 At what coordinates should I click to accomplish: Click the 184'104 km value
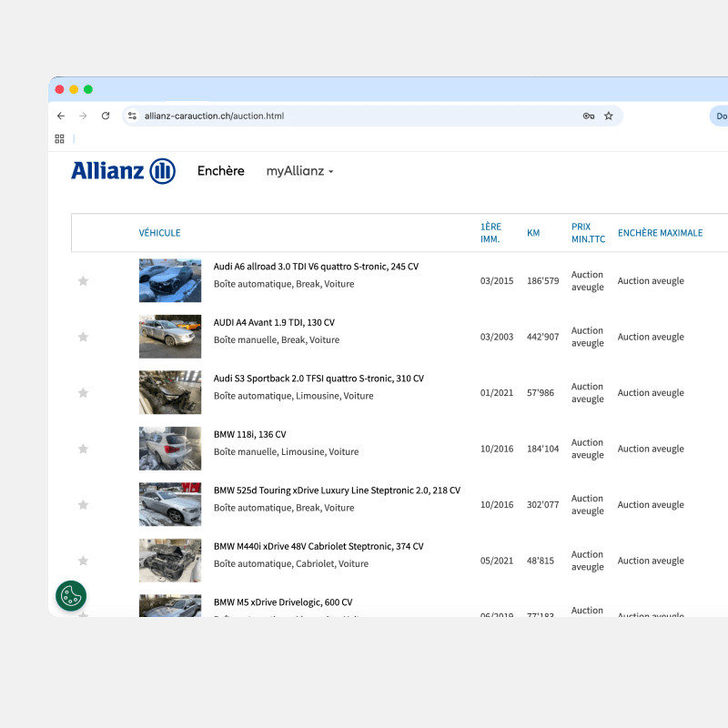click(543, 449)
